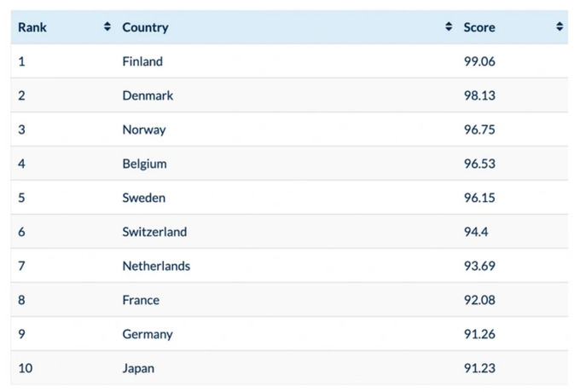
Task: Select the Netherlands row
Action: [289, 266]
